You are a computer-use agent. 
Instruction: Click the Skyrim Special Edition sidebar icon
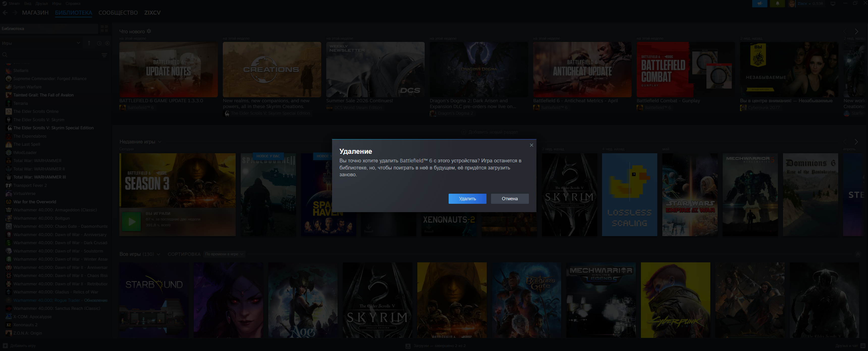[x=9, y=128]
